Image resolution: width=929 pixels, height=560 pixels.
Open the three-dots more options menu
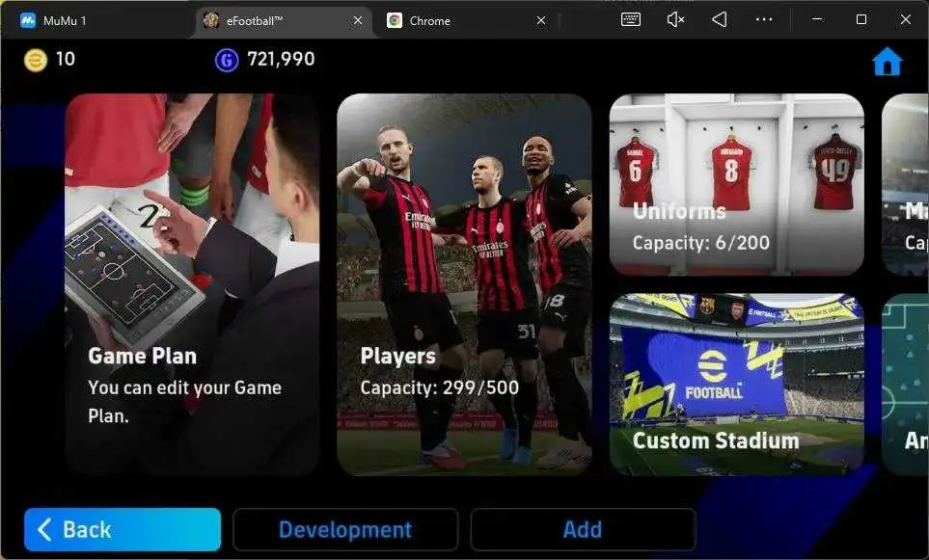[x=764, y=20]
